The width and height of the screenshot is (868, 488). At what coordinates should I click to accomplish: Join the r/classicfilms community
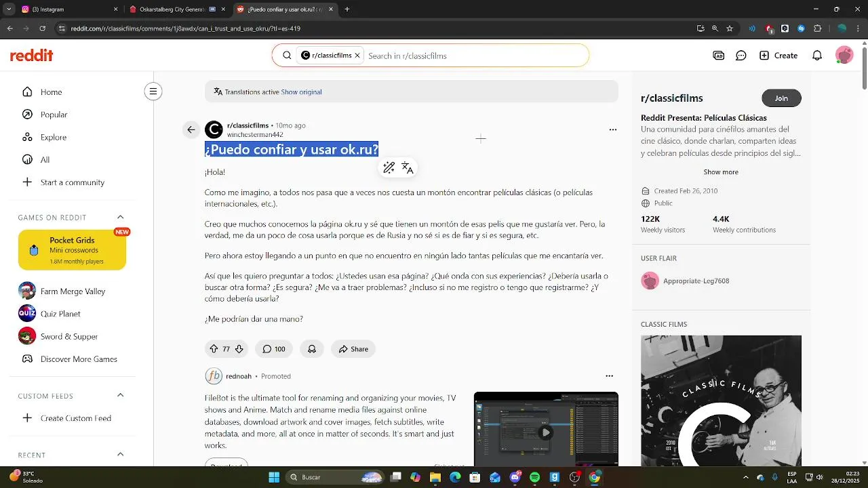[781, 98]
